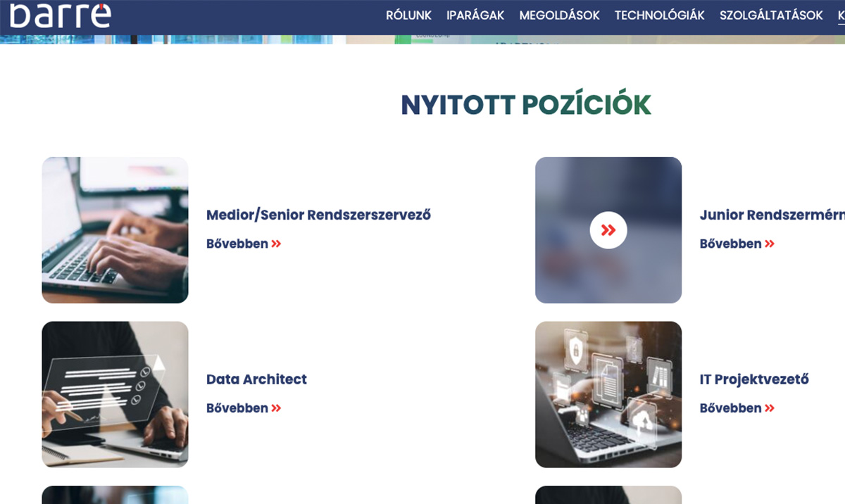Click the barre logo in the header
The image size is (845, 504).
(60, 15)
